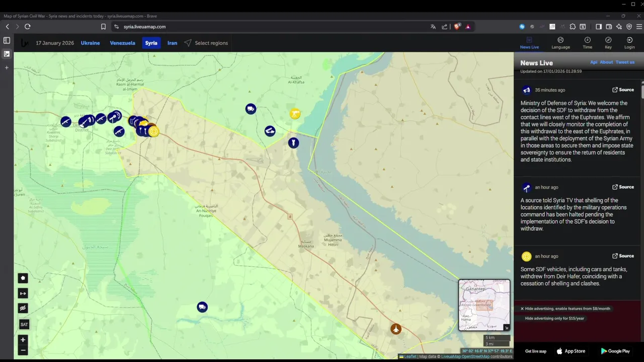Viewport: 644px width, 362px height.
Task: Open the Time settings panel
Action: point(587,43)
